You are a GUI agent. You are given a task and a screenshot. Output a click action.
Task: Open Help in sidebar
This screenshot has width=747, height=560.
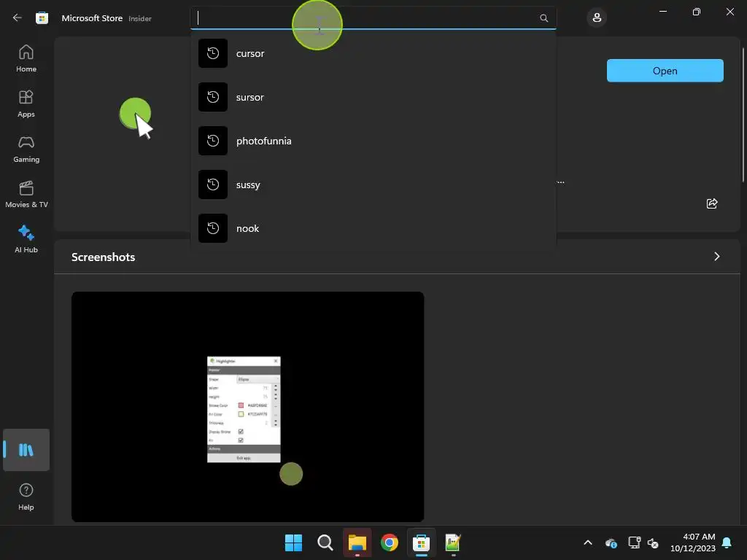point(26,497)
